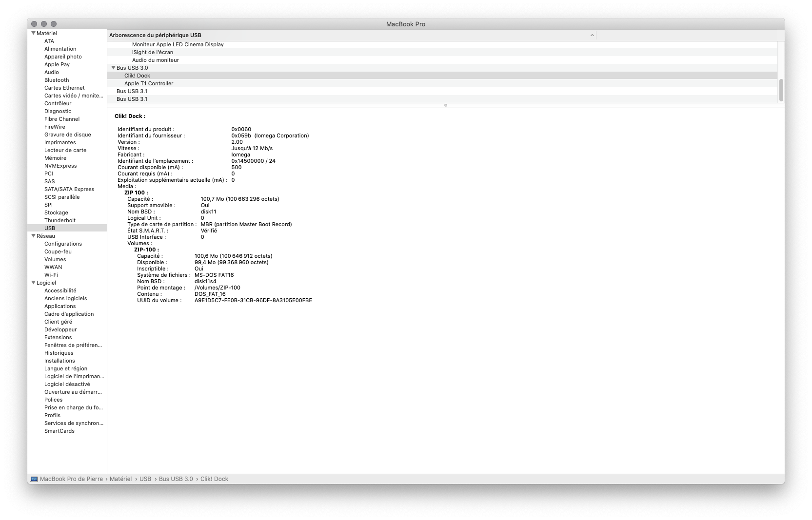Select SAS in the sidebar
The width and height of the screenshot is (812, 520).
pyautogui.click(x=50, y=181)
